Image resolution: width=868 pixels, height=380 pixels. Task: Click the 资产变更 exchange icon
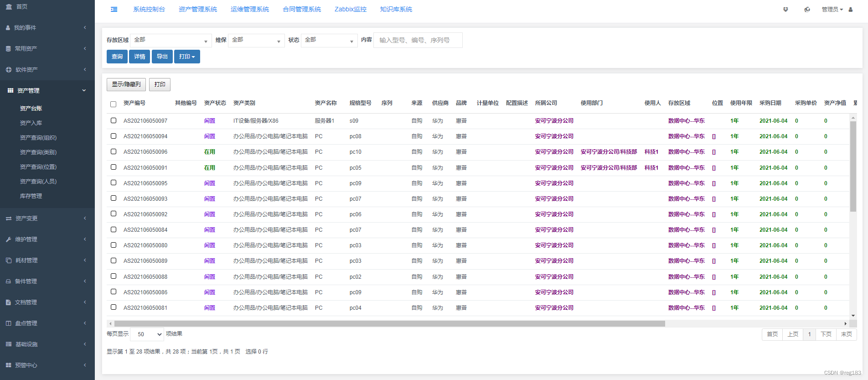click(9, 219)
